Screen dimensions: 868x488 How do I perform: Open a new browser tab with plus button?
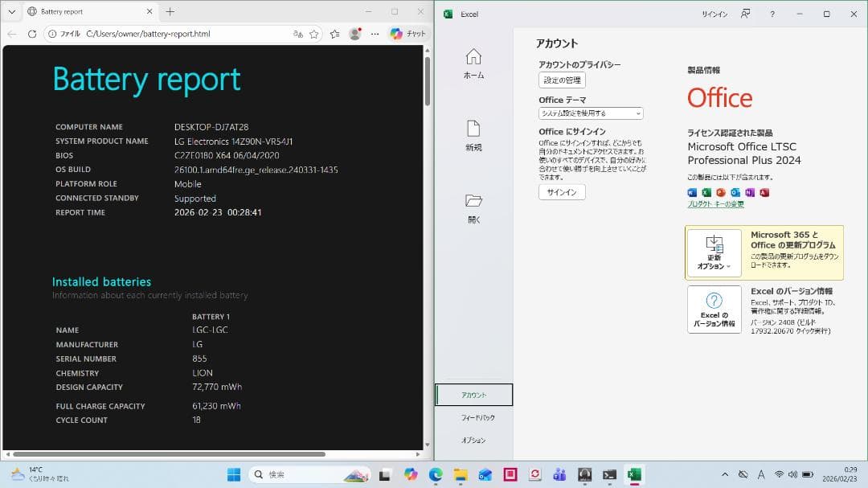point(170,11)
